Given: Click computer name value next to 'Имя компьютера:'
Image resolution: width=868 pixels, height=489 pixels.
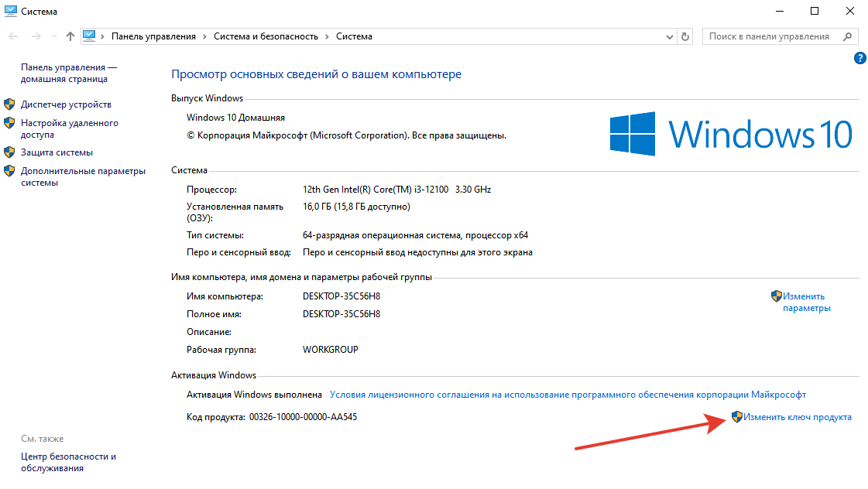Looking at the screenshot, I should click(341, 296).
